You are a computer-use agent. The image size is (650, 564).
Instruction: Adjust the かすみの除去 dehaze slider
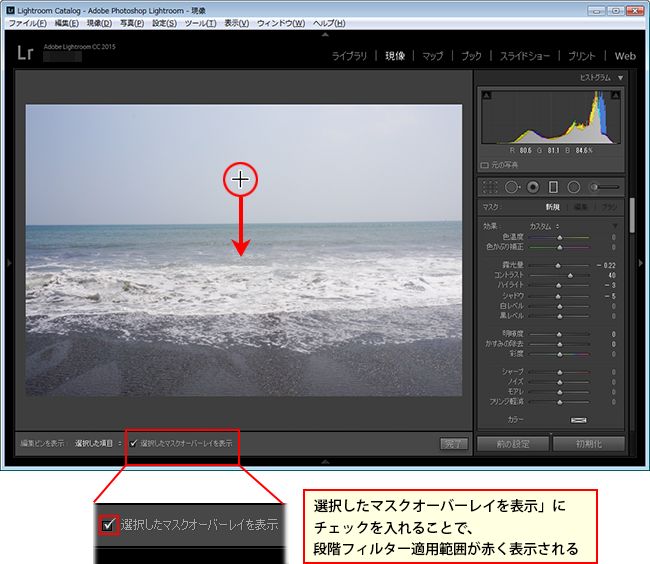[560, 344]
